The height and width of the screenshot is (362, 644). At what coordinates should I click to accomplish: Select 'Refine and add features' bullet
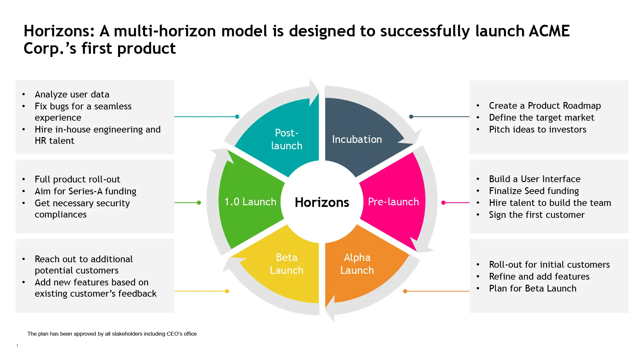(x=539, y=276)
